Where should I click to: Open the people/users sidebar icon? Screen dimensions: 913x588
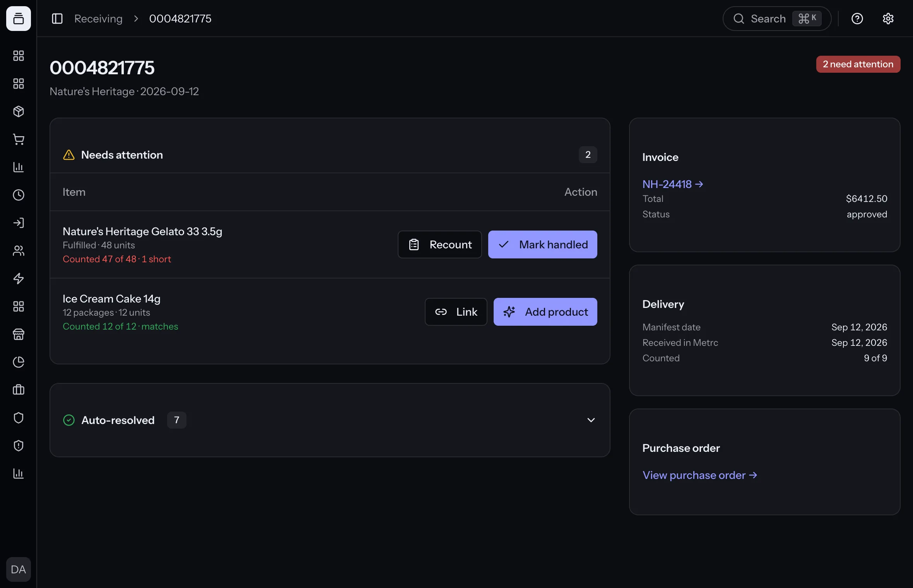point(18,251)
